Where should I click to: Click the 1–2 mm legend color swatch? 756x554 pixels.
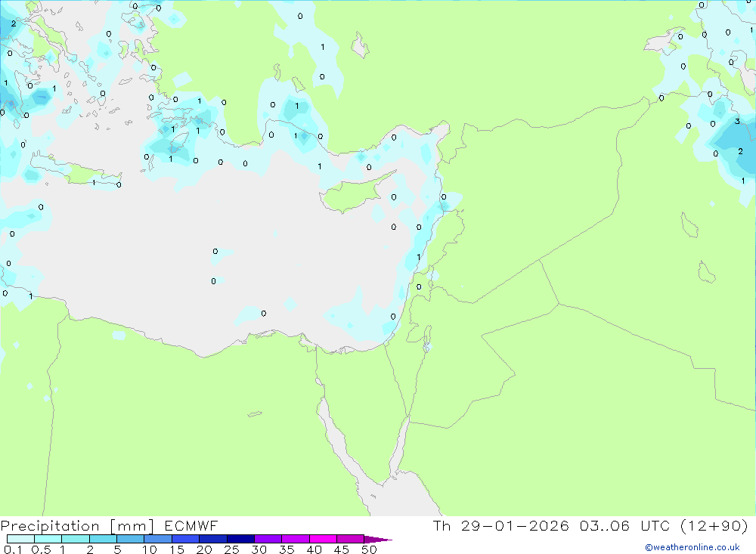pos(76,539)
